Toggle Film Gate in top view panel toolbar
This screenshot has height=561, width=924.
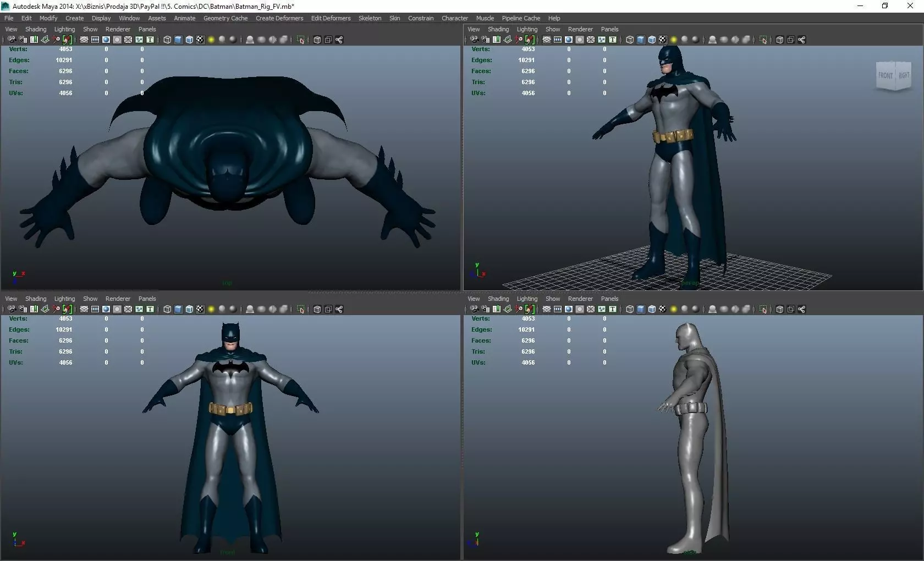[95, 40]
